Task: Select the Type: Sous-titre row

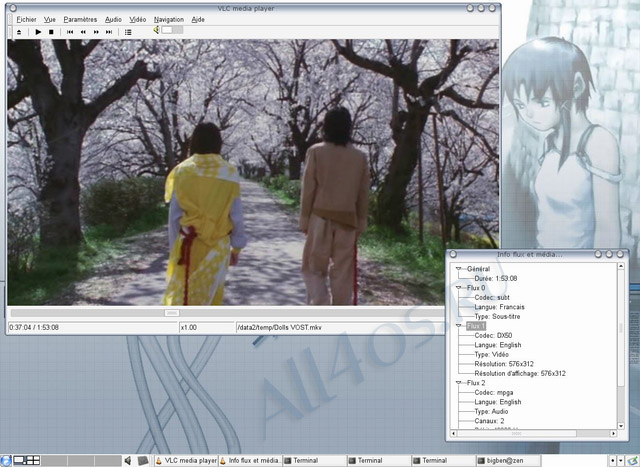Action: (x=497, y=316)
